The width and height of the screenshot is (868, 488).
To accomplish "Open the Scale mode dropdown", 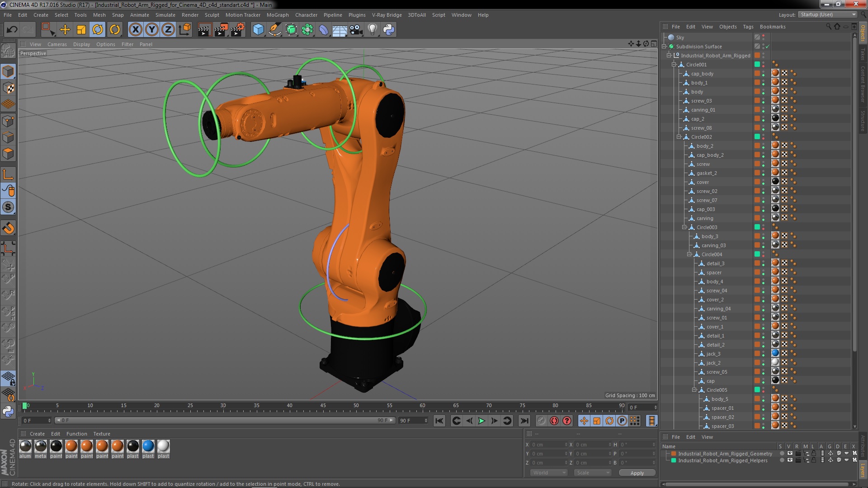I will tap(593, 473).
